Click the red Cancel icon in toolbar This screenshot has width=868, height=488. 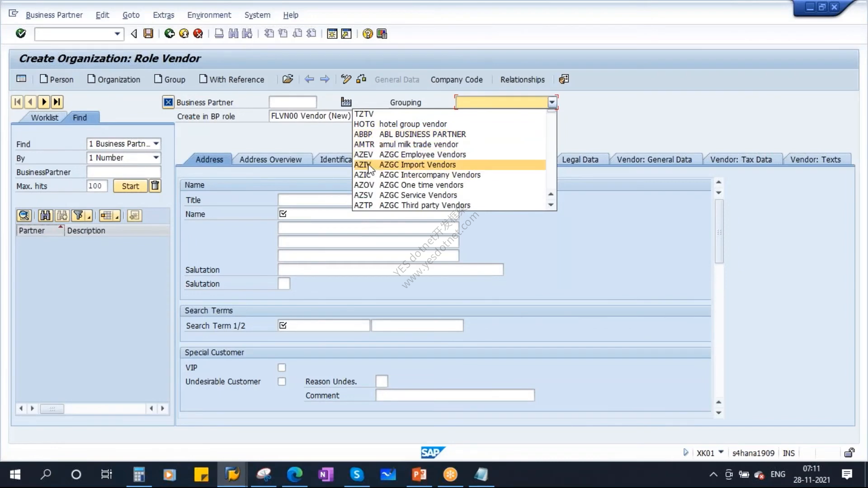pyautogui.click(x=198, y=33)
